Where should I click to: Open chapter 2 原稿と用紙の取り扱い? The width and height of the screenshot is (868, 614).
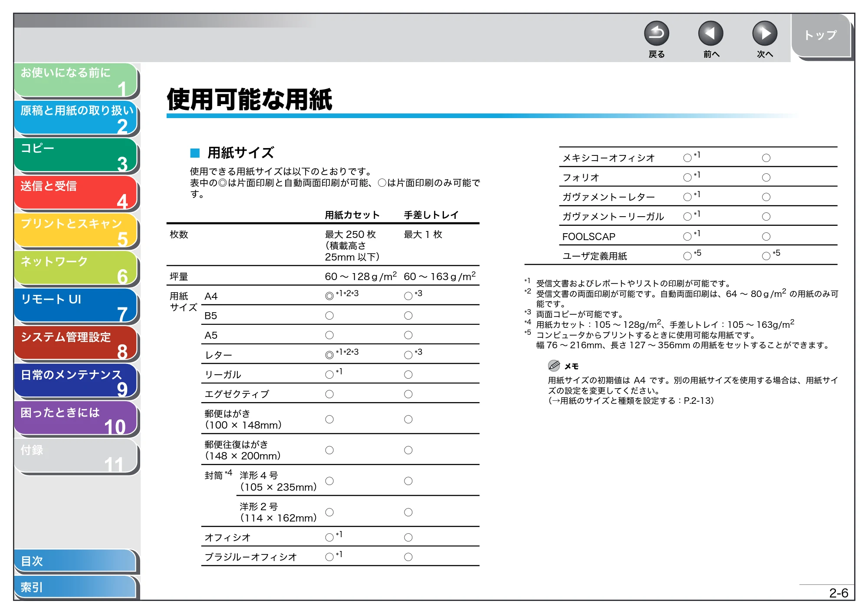click(76, 118)
